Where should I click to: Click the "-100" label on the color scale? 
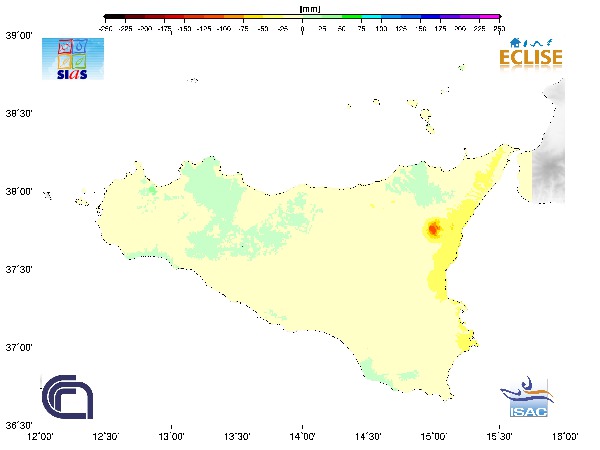[223, 29]
